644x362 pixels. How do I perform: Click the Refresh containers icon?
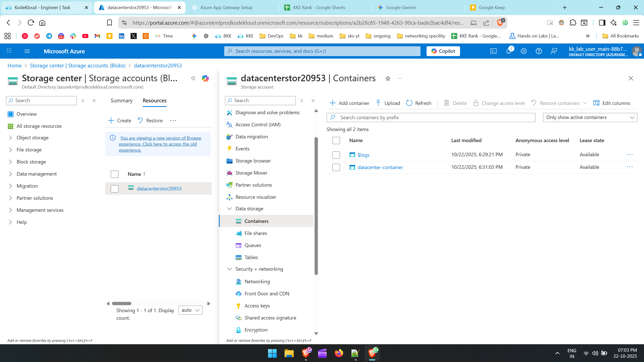click(409, 103)
